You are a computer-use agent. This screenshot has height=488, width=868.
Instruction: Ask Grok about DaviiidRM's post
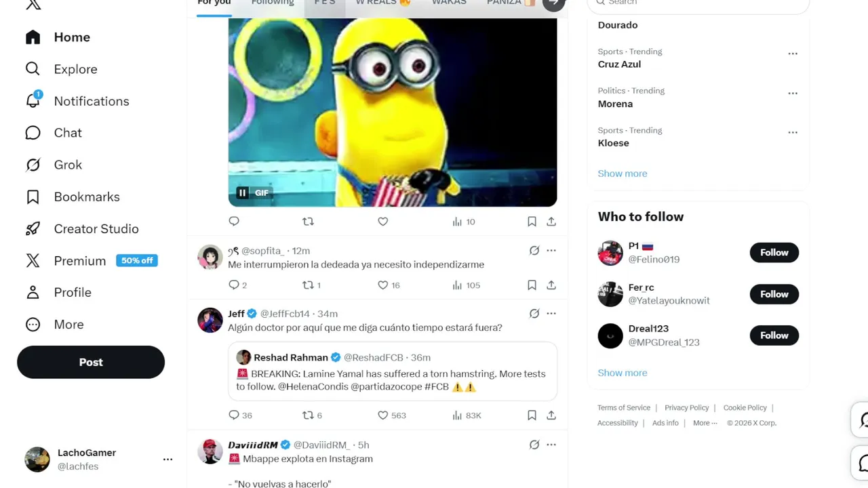pos(534,445)
